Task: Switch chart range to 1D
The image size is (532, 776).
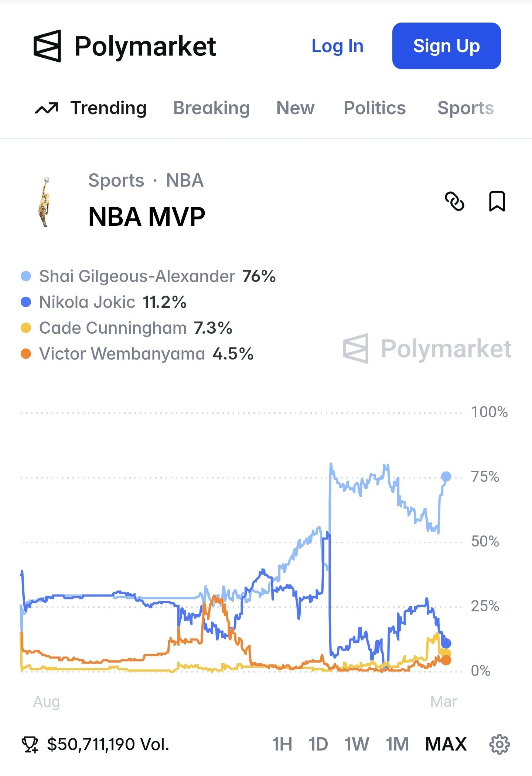Action: (x=318, y=744)
